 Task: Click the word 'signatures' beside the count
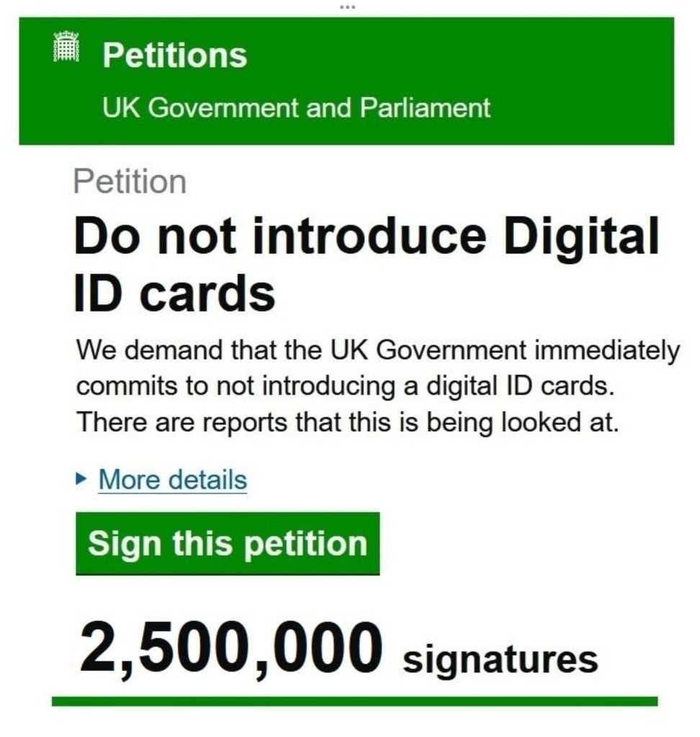click(x=500, y=659)
